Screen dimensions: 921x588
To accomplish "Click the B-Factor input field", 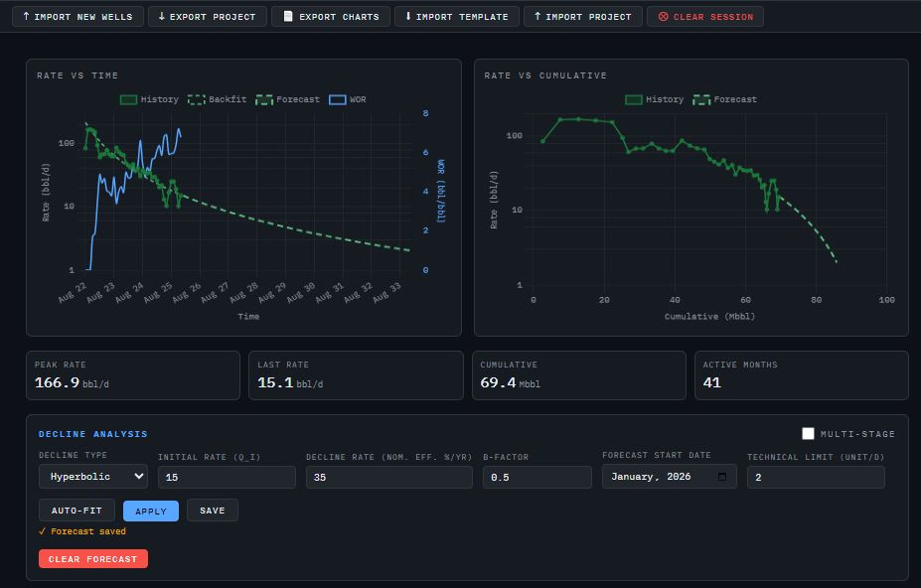I will pos(537,477).
